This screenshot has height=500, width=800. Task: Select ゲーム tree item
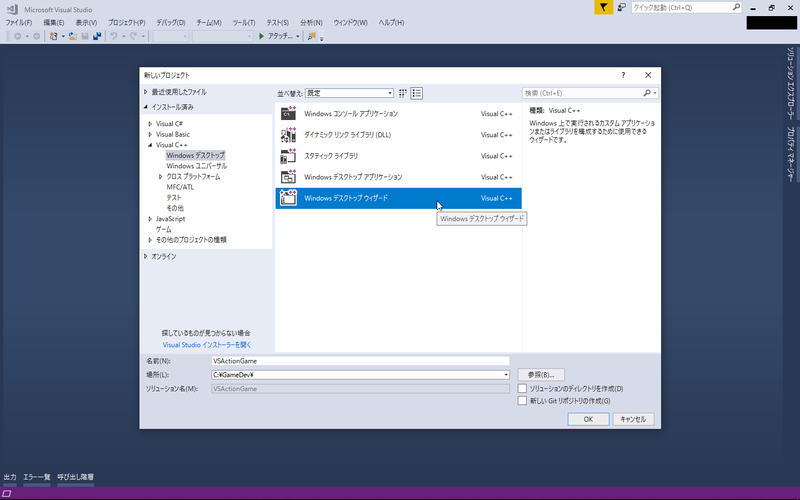pos(163,229)
